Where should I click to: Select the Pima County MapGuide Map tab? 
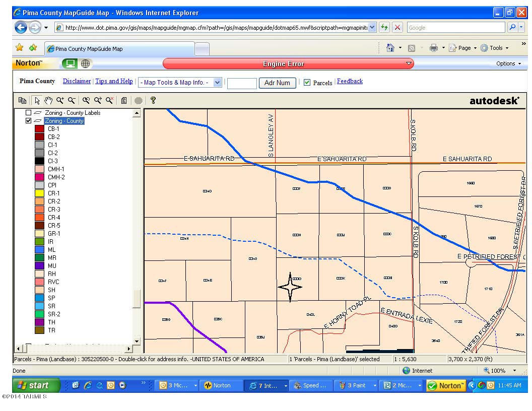point(120,49)
